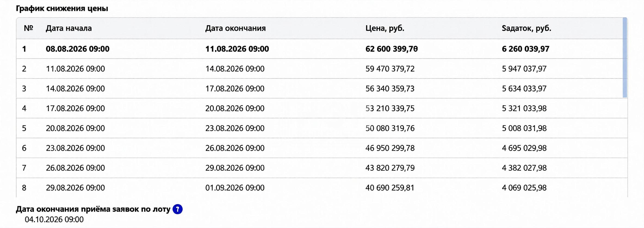Click the price table vertical scrollbar

tap(625, 58)
